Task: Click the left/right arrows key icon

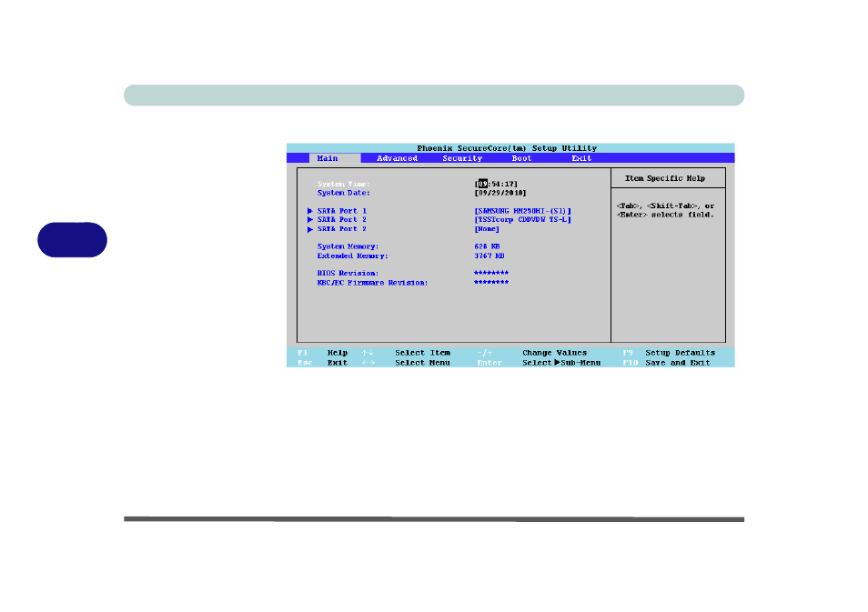Action: 368,363
